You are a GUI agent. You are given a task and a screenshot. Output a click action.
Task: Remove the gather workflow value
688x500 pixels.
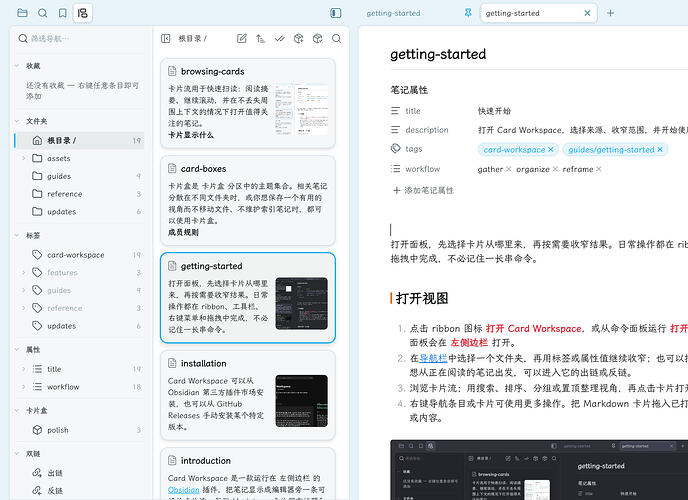click(508, 169)
